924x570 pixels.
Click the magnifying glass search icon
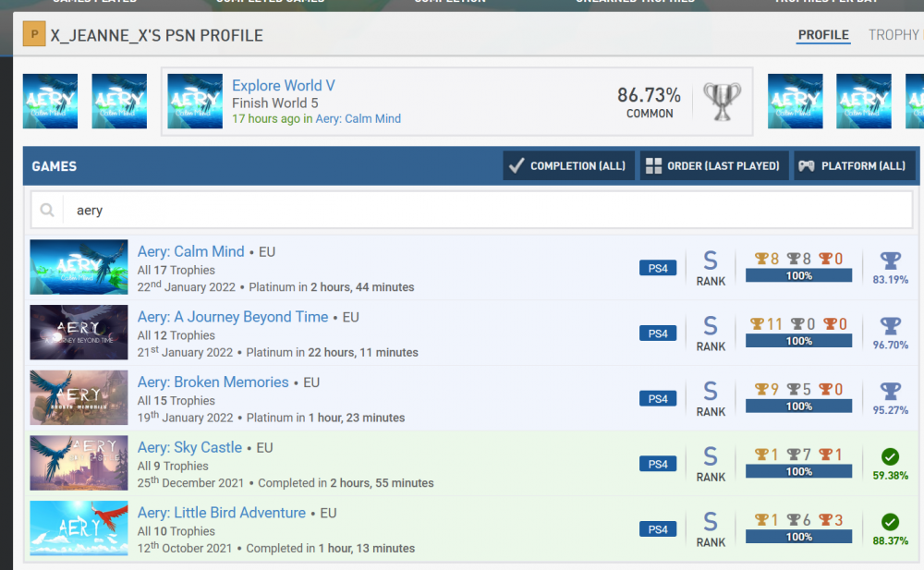pyautogui.click(x=47, y=211)
